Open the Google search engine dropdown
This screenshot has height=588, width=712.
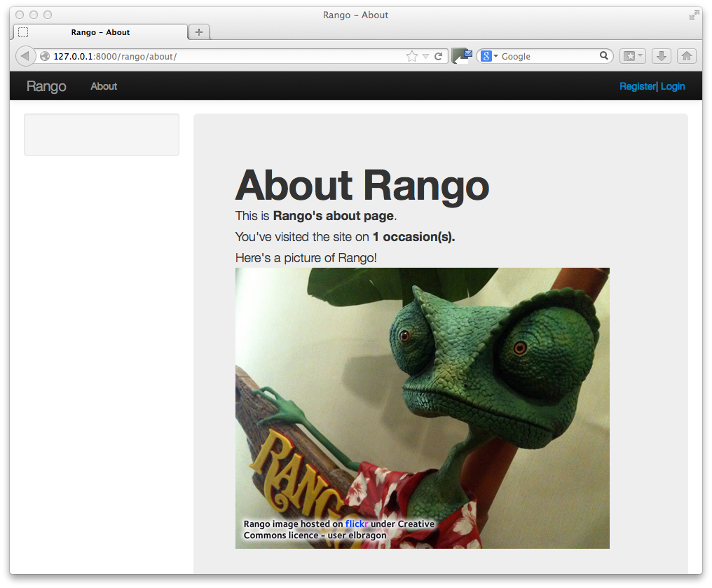click(489, 56)
